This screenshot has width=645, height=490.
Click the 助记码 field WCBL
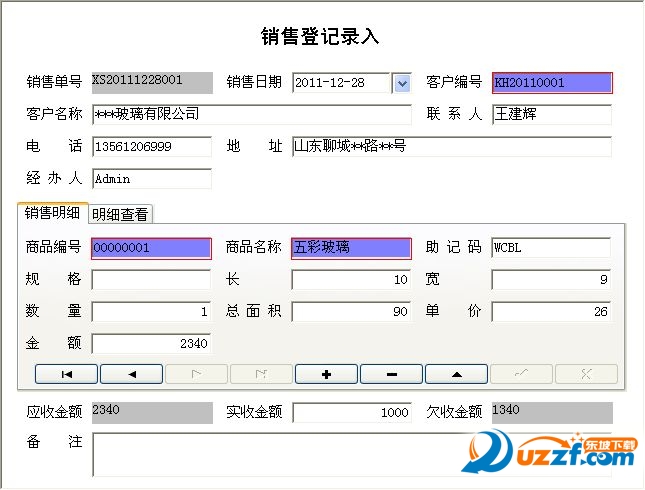click(x=551, y=248)
